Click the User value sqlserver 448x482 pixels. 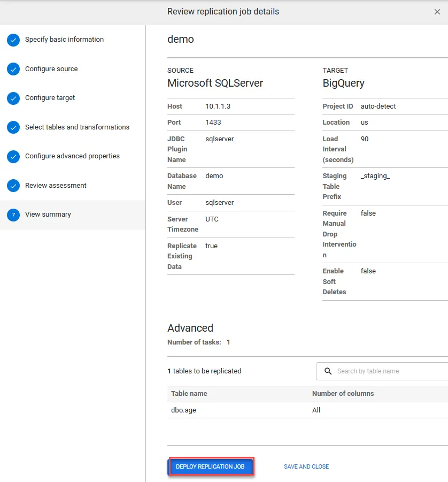[220, 203]
